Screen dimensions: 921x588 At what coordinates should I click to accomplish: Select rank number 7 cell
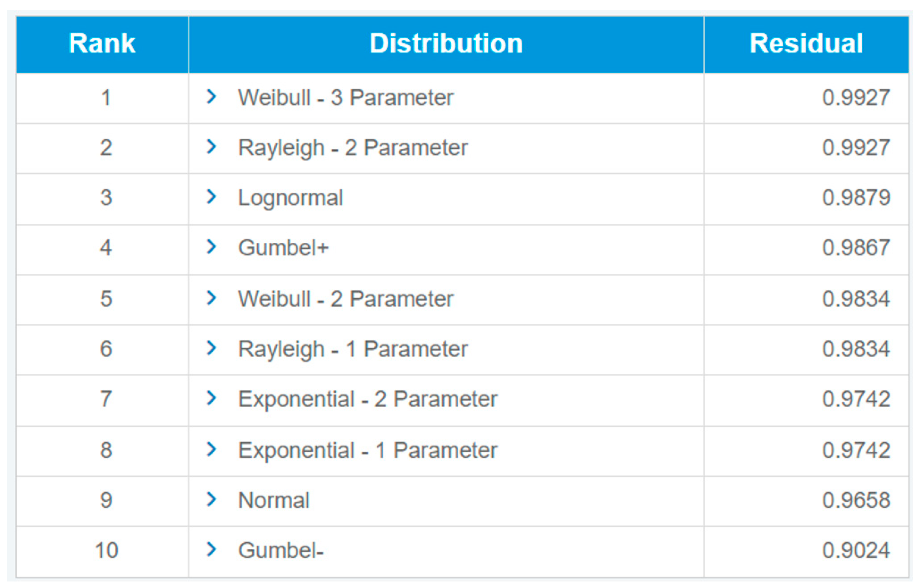(106, 399)
